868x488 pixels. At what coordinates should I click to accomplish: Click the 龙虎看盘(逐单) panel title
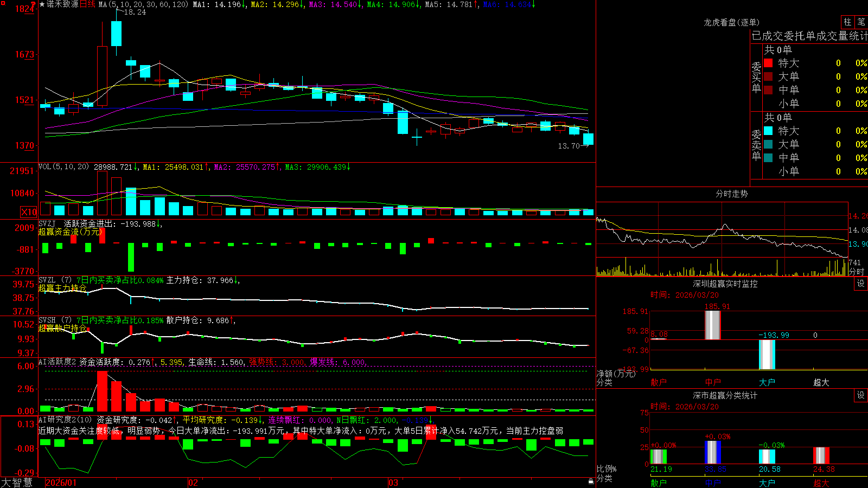[731, 22]
